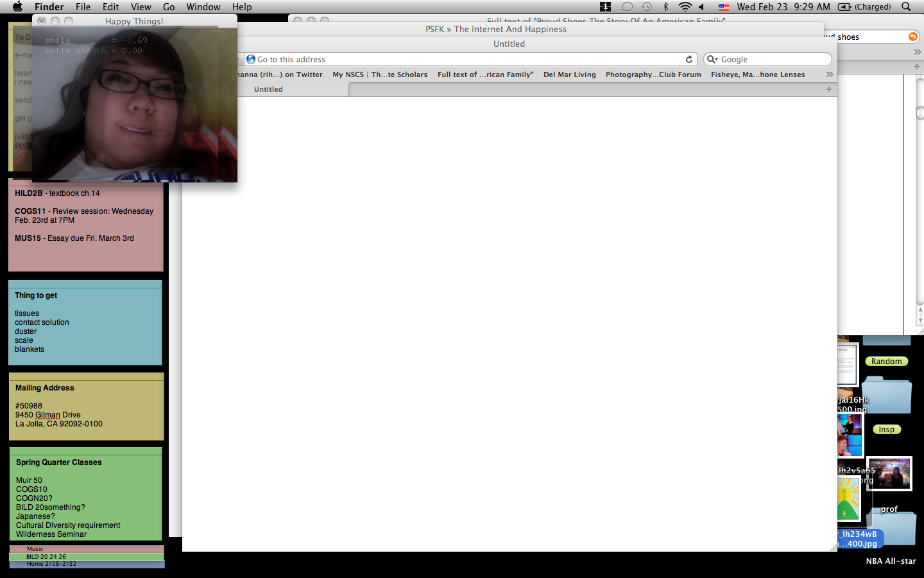
Task: Open the Time Machine status icon
Action: tap(647, 6)
